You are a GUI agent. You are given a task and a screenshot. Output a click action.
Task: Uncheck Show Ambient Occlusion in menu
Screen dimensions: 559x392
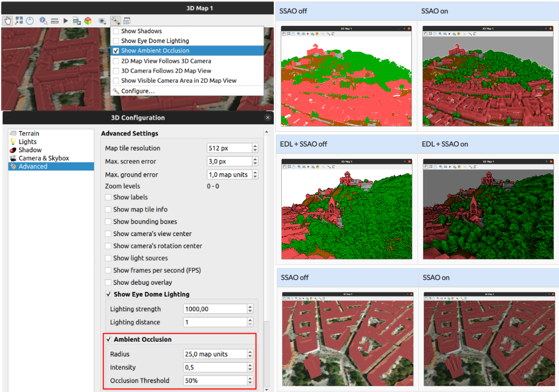click(x=116, y=51)
